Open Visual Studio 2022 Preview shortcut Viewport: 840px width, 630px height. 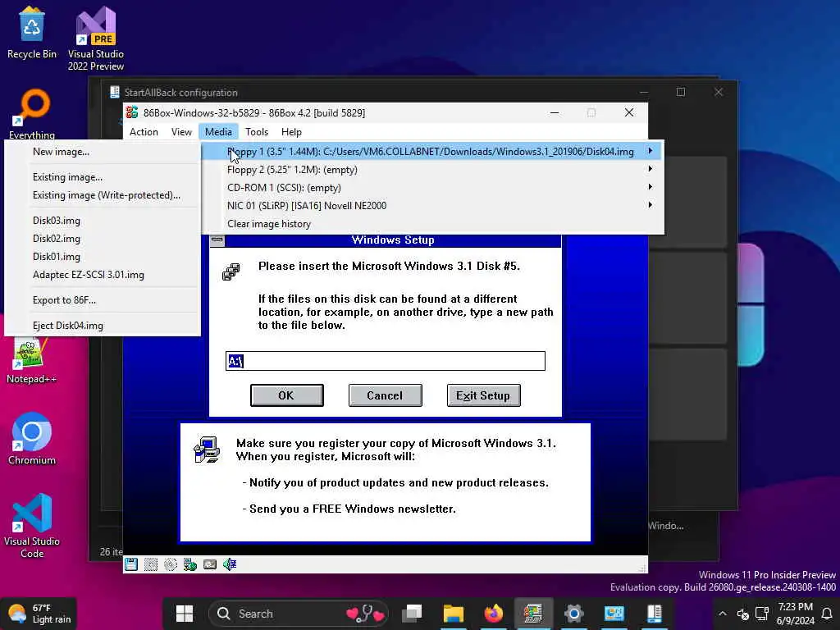point(96,39)
